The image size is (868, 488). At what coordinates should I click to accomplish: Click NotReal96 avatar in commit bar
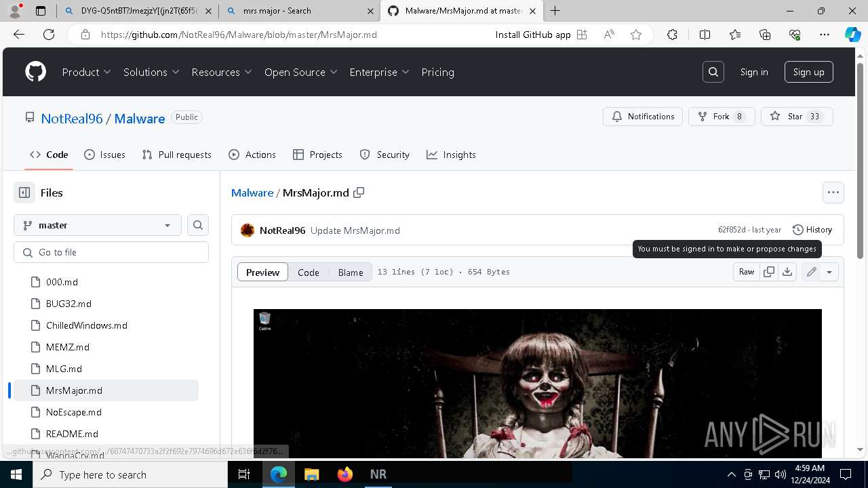click(x=248, y=230)
